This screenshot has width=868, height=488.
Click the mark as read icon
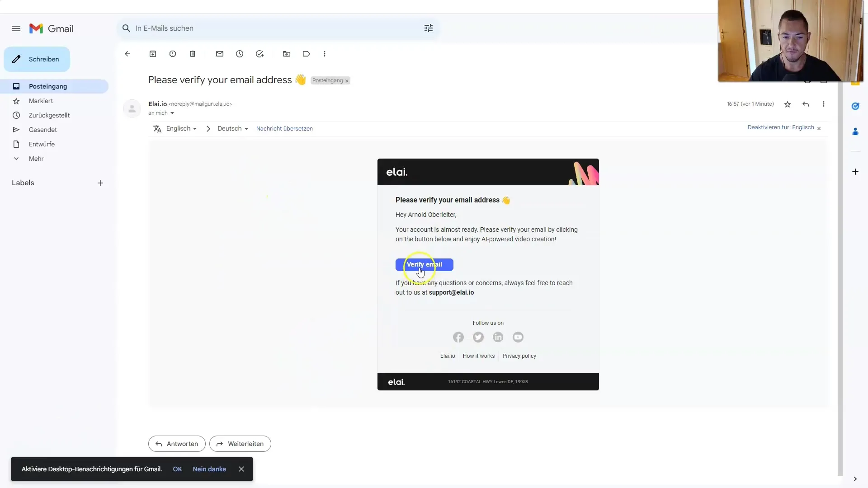click(219, 54)
